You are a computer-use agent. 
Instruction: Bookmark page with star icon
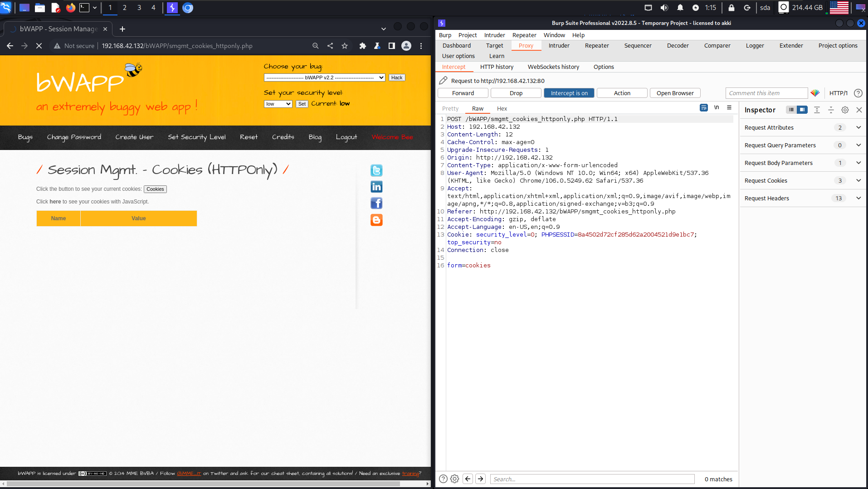click(345, 46)
